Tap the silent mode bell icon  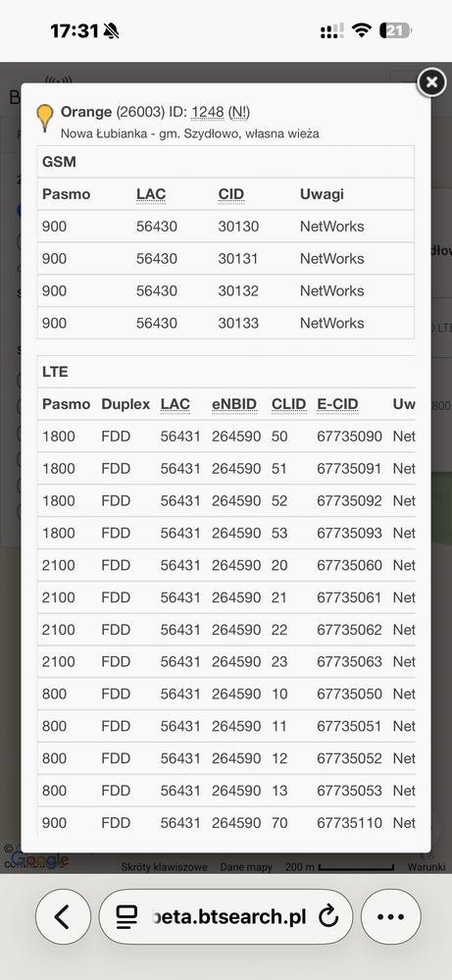coord(111,30)
